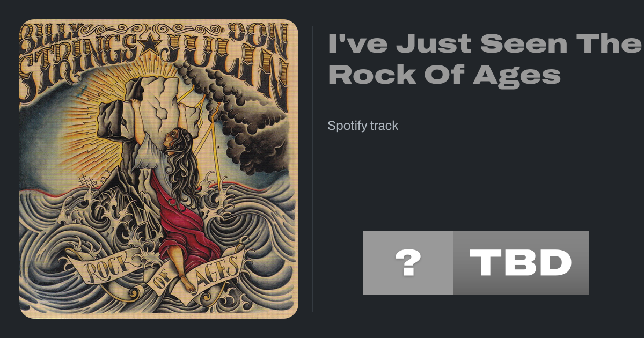Open the Rock Of Ages album cover
Viewport: 644px width, 338px height.
158,169
